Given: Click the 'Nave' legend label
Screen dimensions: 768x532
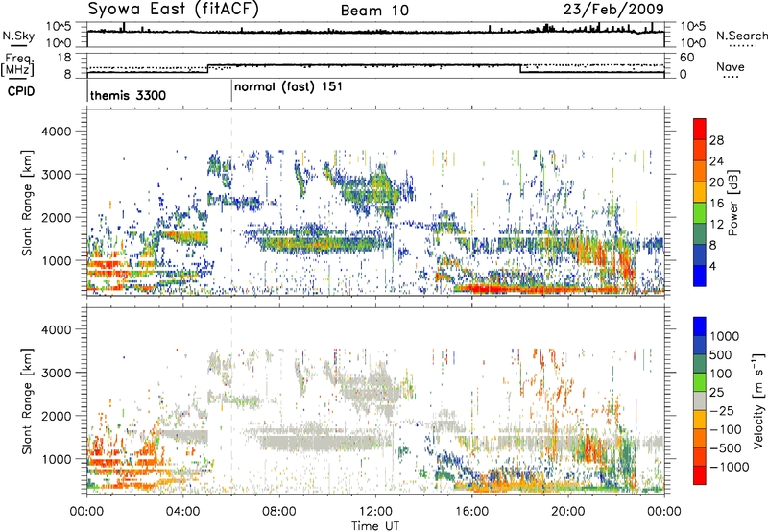Looking at the screenshot, I should (731, 67).
